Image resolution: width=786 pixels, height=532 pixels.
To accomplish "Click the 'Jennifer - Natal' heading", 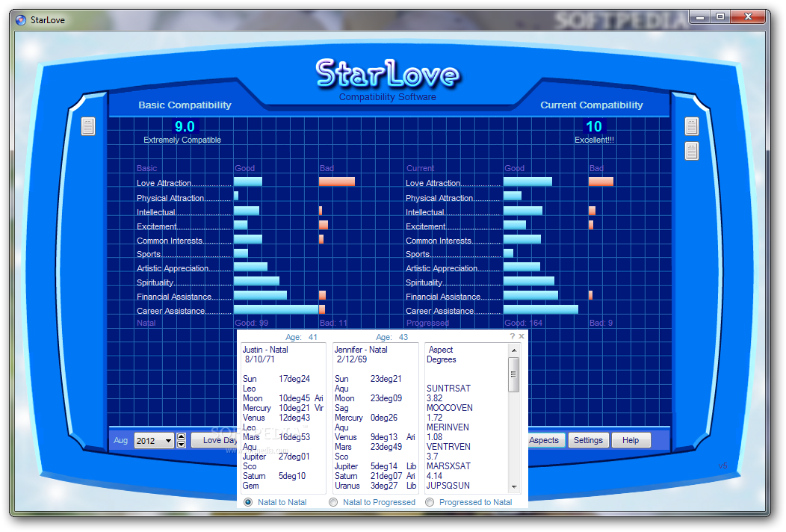I will click(x=361, y=350).
